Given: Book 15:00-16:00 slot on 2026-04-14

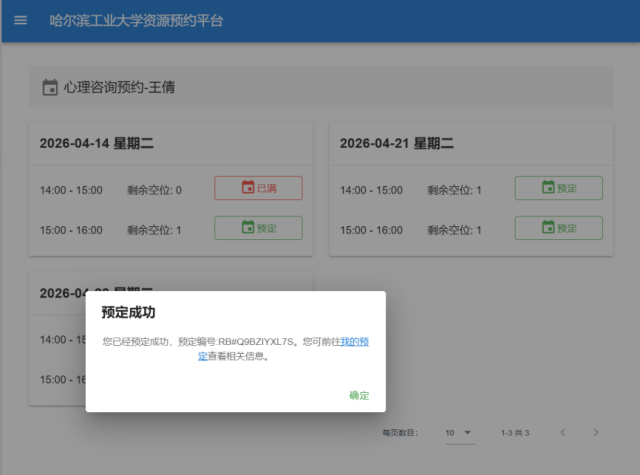Looking at the screenshot, I should 258,228.
